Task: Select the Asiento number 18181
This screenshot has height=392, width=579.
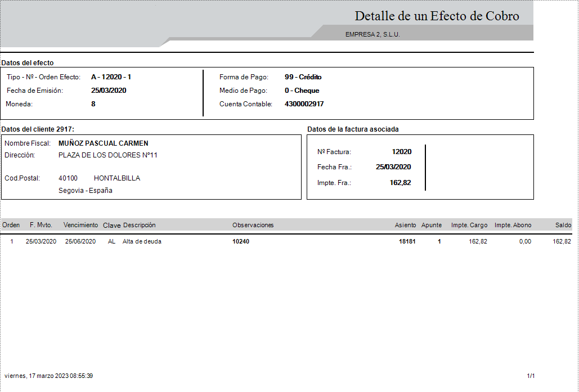Action: [x=407, y=241]
